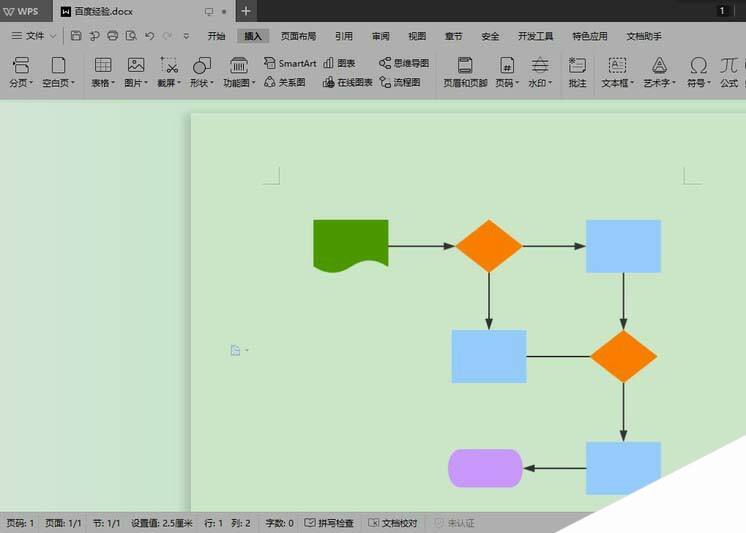This screenshot has height=533, width=746.
Task: Open the 开发工具 tab
Action: (x=535, y=36)
